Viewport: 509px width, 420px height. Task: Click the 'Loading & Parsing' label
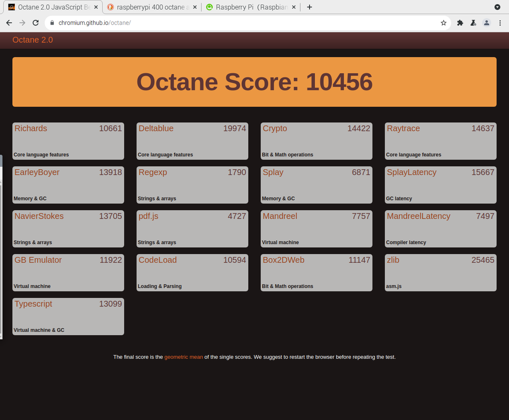pos(159,286)
